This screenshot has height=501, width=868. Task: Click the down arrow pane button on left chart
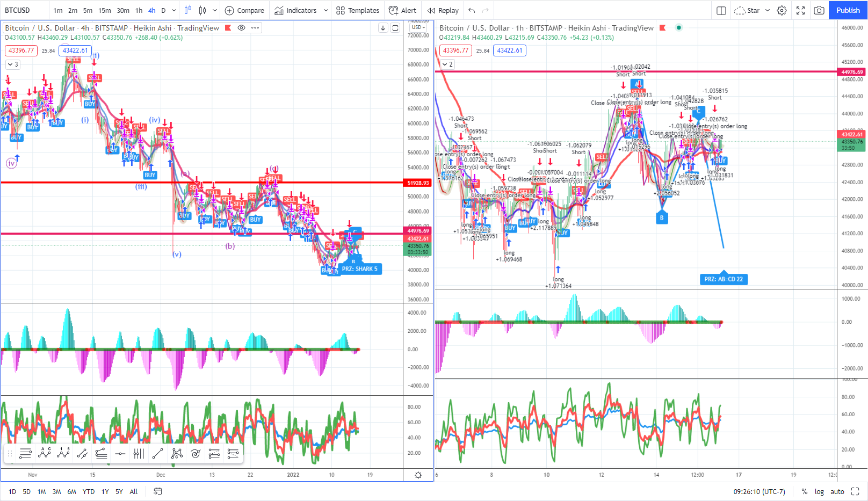[383, 28]
